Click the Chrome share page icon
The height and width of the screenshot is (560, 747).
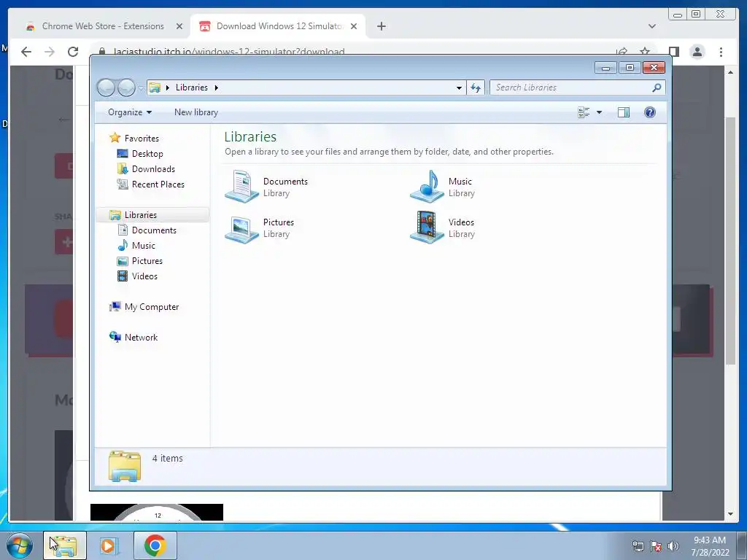(x=622, y=51)
